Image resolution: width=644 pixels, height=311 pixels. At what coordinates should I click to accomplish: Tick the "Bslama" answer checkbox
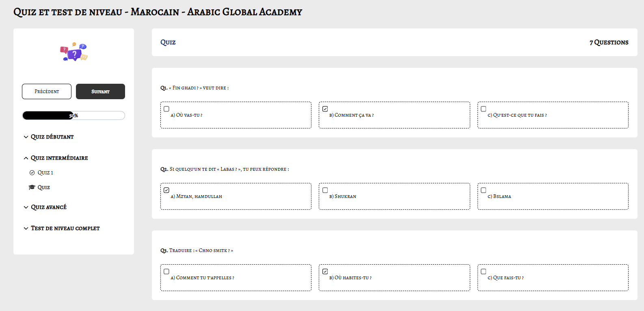point(484,190)
